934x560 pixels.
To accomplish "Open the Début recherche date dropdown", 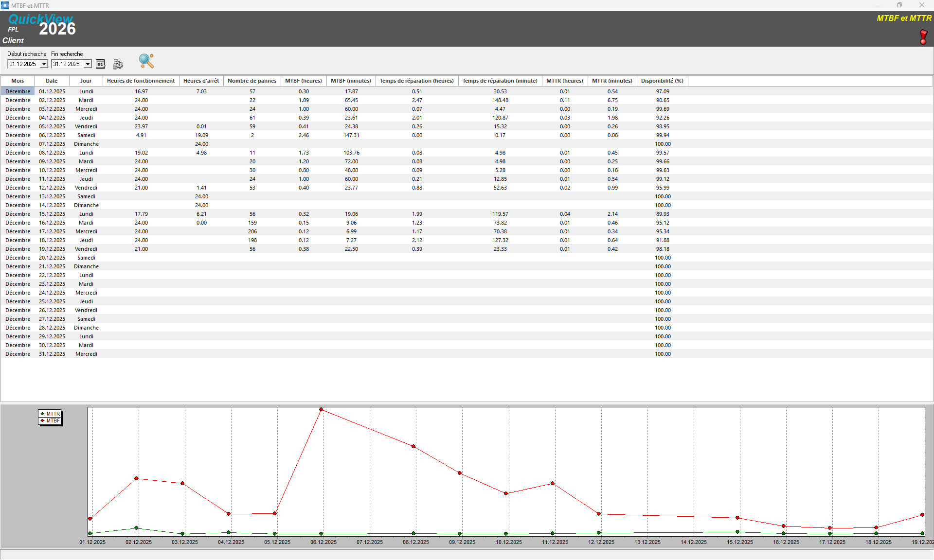I will click(x=44, y=64).
